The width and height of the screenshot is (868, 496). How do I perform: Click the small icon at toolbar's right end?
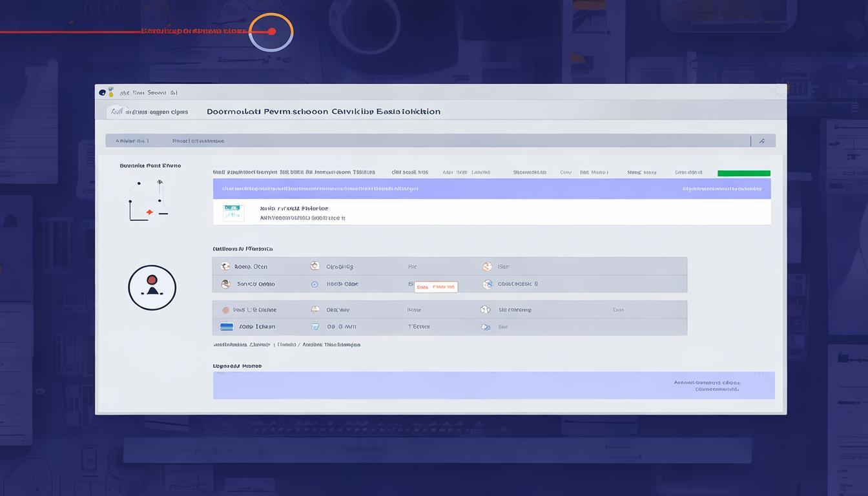762,141
